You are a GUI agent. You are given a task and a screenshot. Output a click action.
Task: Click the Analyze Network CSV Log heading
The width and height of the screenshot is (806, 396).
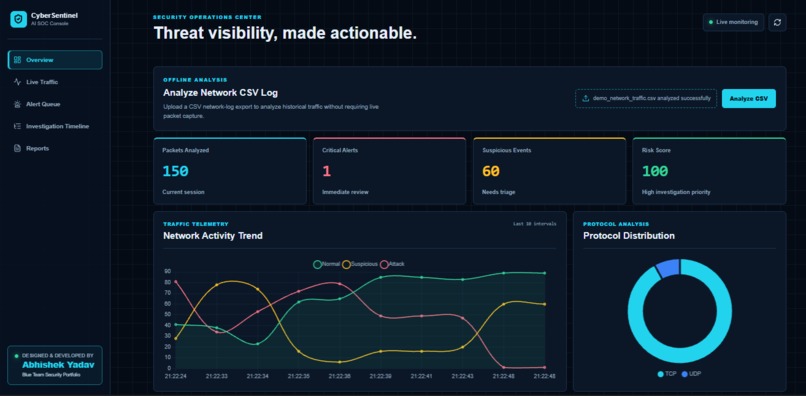click(221, 93)
